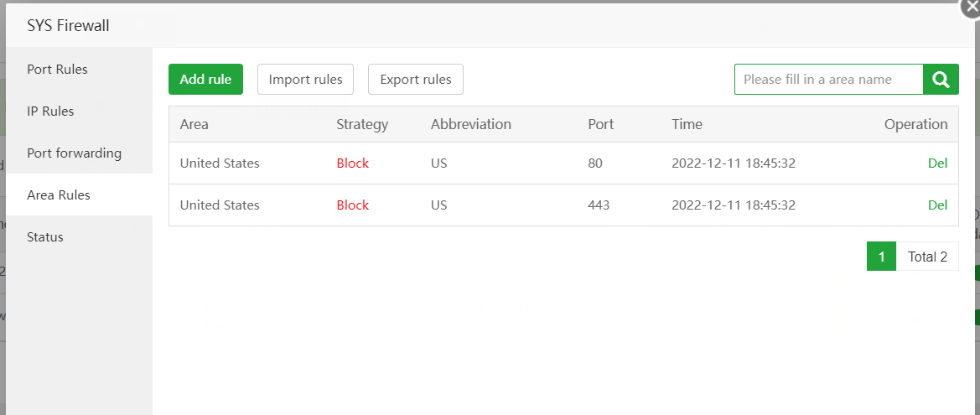Click the Port column header
This screenshot has width=980, height=415.
[x=601, y=124]
